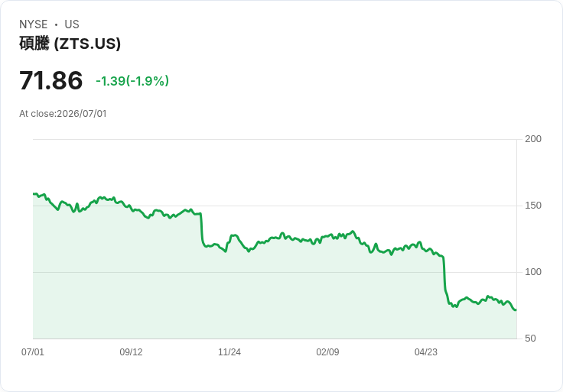Click the current price 71.86
Image resolution: width=563 pixels, height=392 pixels.
51,80
